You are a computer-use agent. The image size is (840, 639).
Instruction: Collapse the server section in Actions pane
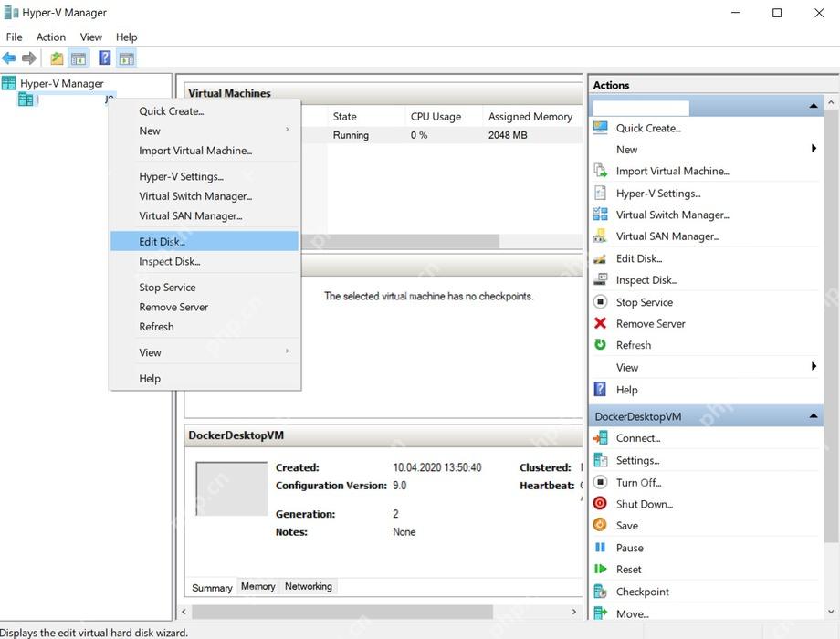pyautogui.click(x=814, y=106)
